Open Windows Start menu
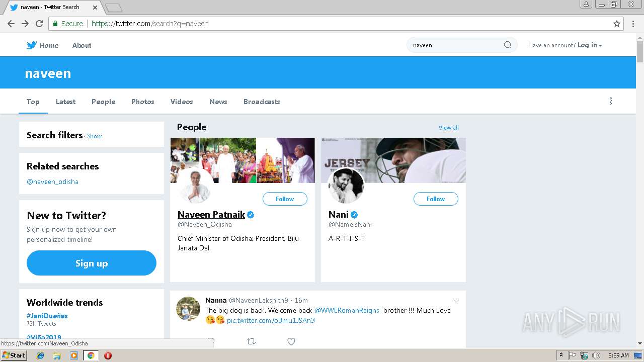Image resolution: width=644 pixels, height=362 pixels. 14,355
